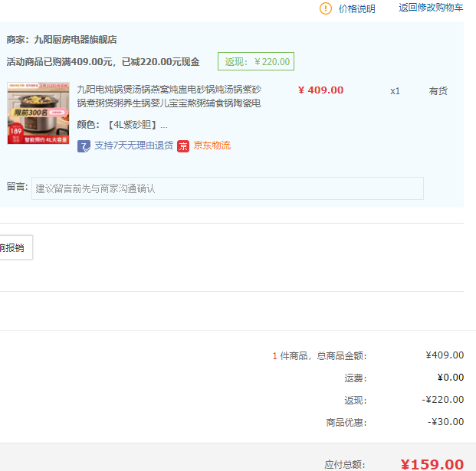The width and height of the screenshot is (476, 471).
Task: Open product title 九阳电炖锅煲汤锅 link
Action: [169, 96]
